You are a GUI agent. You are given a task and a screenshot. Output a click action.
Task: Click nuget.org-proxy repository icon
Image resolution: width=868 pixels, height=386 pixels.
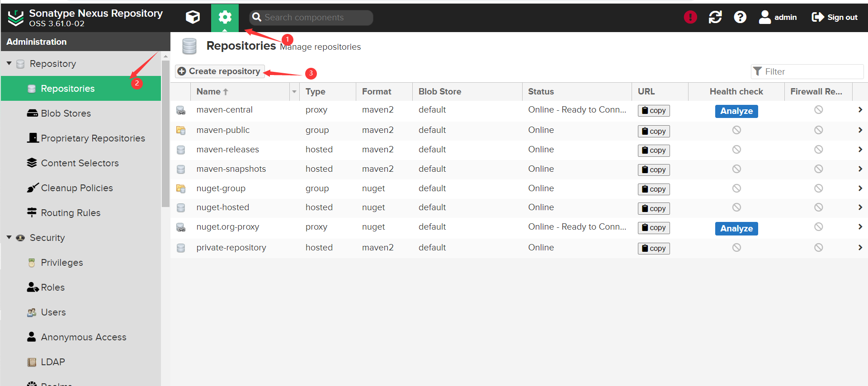pos(181,227)
